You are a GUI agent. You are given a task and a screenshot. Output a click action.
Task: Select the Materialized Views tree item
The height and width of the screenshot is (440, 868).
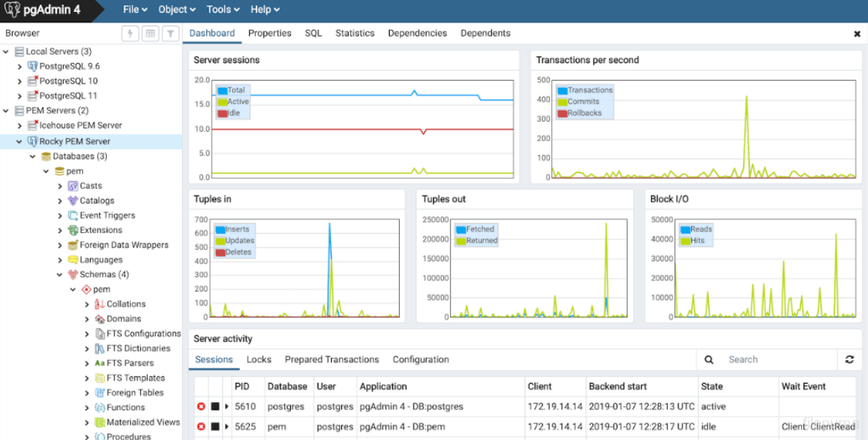143,422
